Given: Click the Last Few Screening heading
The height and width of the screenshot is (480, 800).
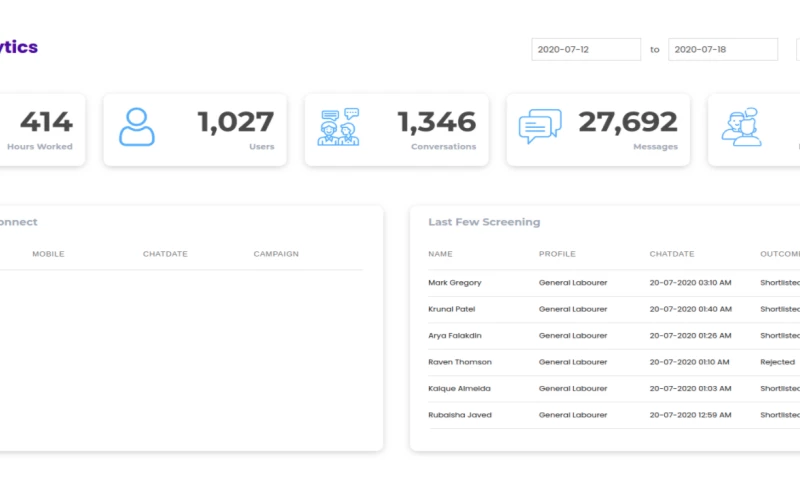Looking at the screenshot, I should coord(484,222).
